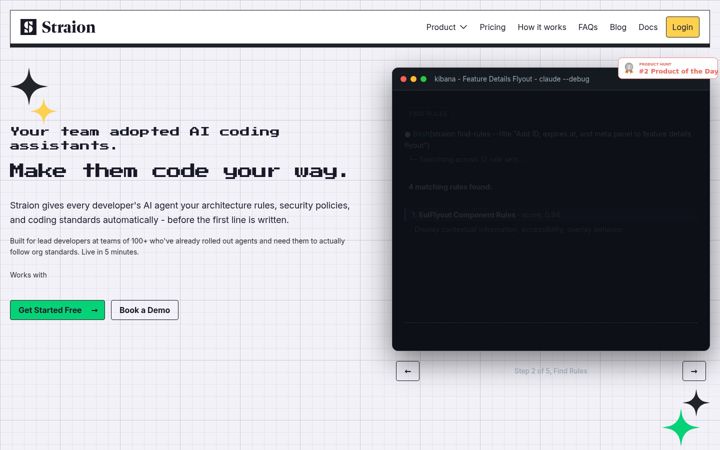The image size is (720, 450).
Task: Click '4 matching rules found' terminal line
Action: coord(450,187)
